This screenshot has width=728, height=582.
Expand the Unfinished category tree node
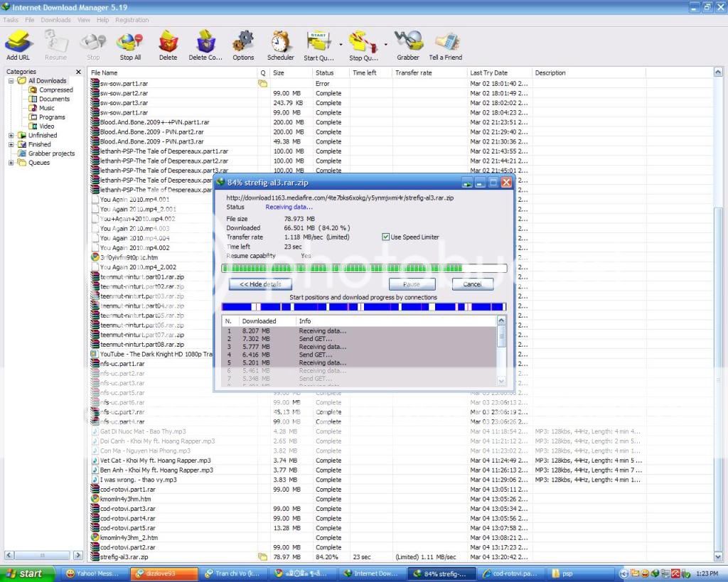coord(11,135)
